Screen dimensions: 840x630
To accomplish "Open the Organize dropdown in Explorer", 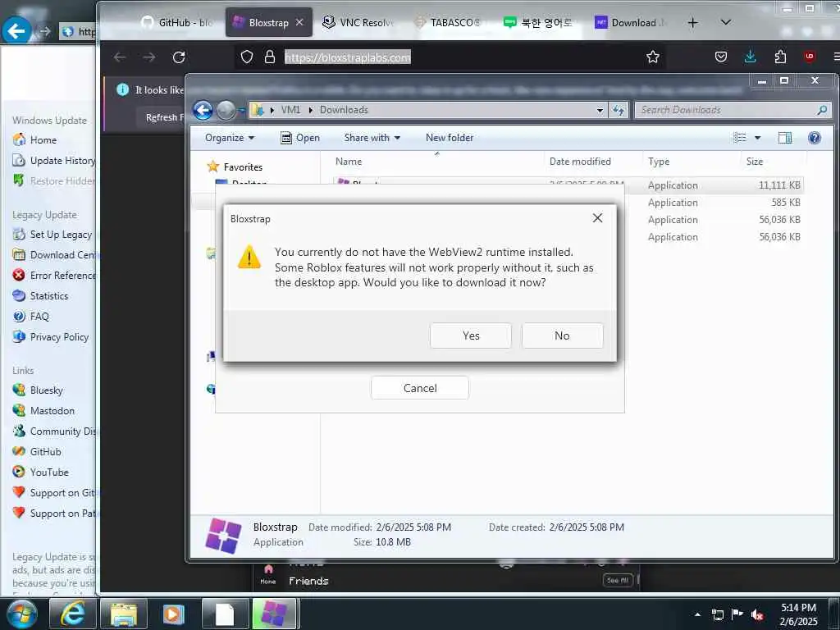I will click(x=230, y=138).
